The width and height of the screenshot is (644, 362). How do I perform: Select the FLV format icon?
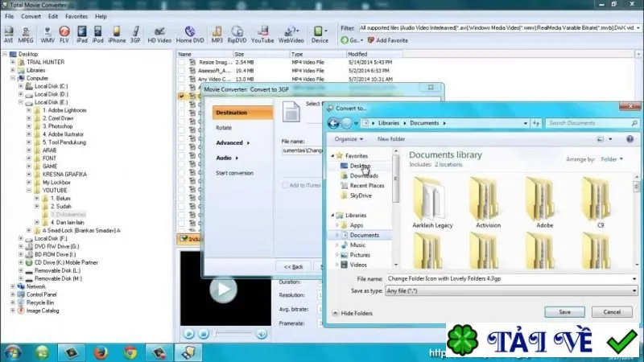point(64,35)
